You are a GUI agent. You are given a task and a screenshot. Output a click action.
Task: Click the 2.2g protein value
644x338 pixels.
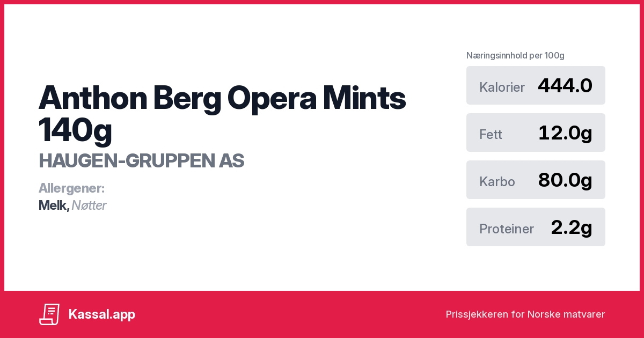coord(571,227)
